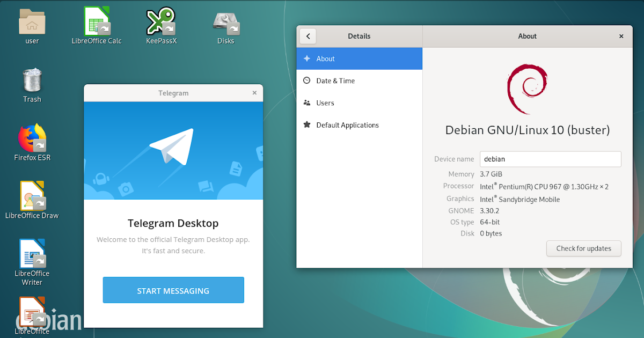Switch to the About section
644x338 pixels.
pyautogui.click(x=325, y=58)
